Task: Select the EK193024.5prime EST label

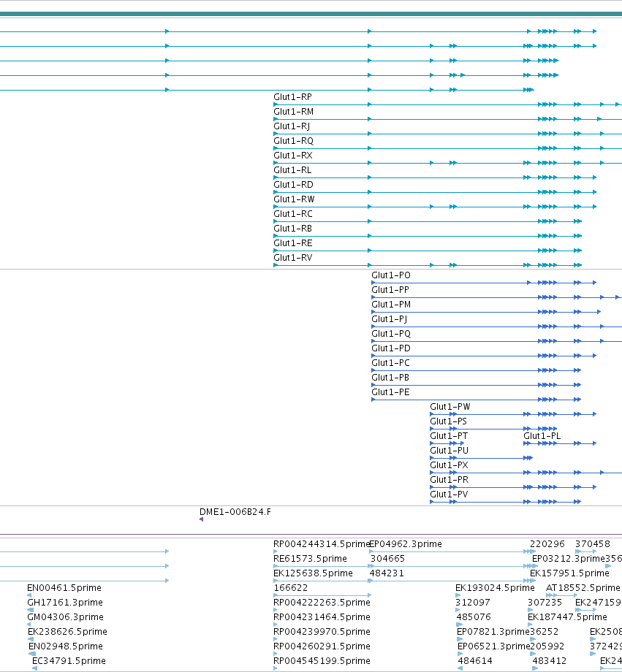Action: point(495,587)
